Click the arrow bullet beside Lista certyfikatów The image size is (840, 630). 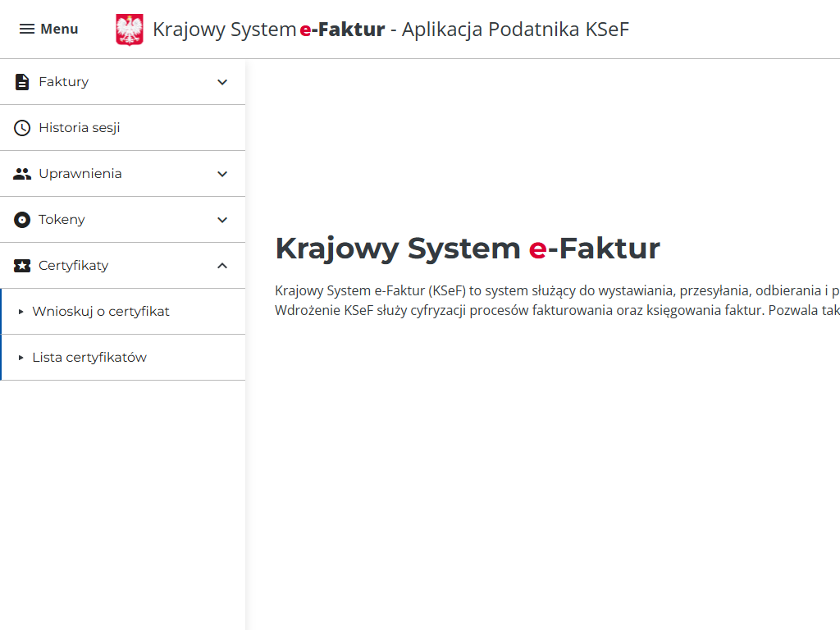point(21,358)
